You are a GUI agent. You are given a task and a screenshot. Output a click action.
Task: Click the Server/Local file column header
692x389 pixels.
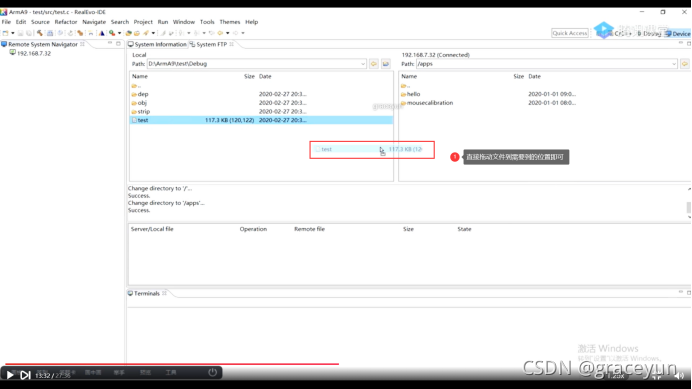(152, 229)
